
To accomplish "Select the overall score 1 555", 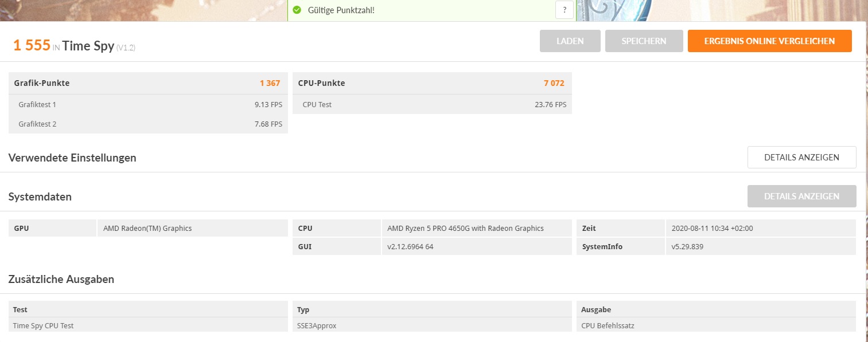I will pos(32,46).
